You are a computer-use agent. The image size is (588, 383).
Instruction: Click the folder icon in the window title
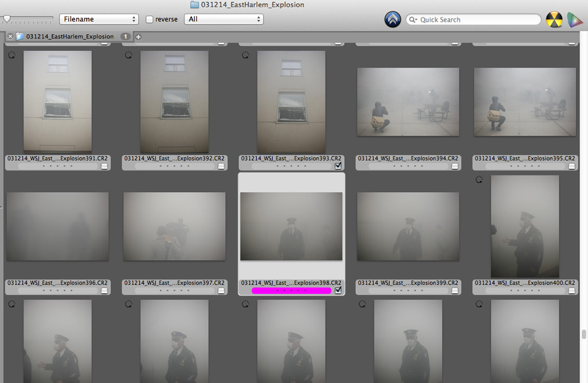194,4
